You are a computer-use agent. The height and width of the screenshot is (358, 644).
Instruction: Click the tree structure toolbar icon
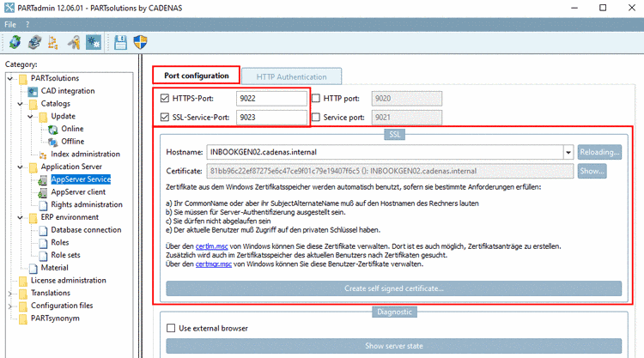[53, 42]
